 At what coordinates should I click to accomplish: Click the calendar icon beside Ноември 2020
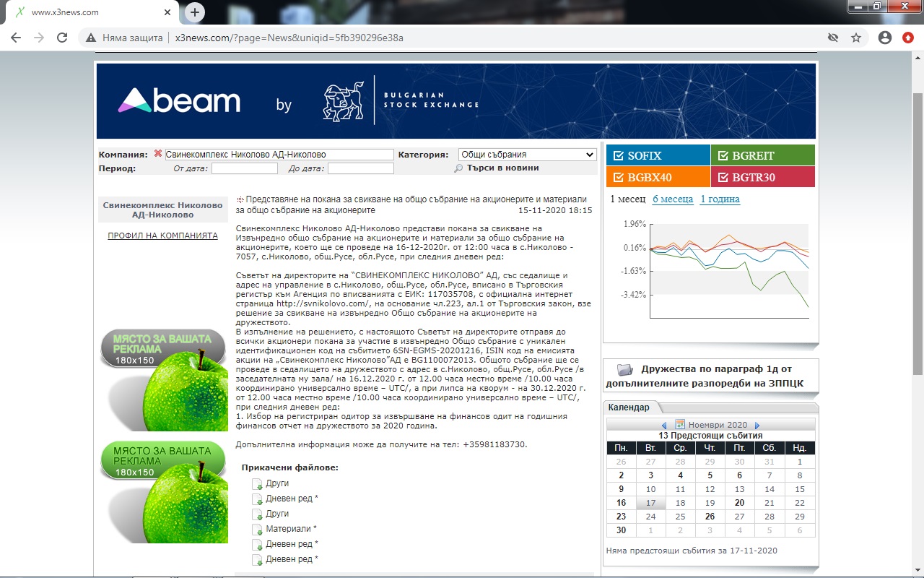[x=679, y=425]
